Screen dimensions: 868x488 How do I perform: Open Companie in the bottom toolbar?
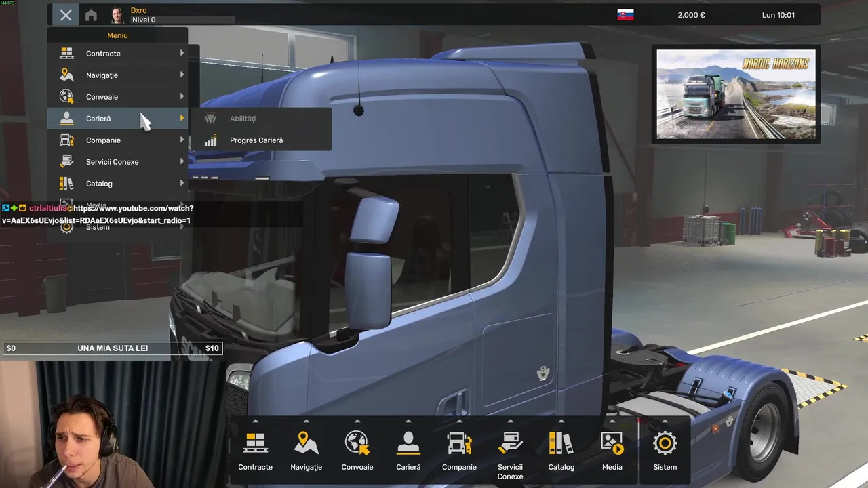459,450
